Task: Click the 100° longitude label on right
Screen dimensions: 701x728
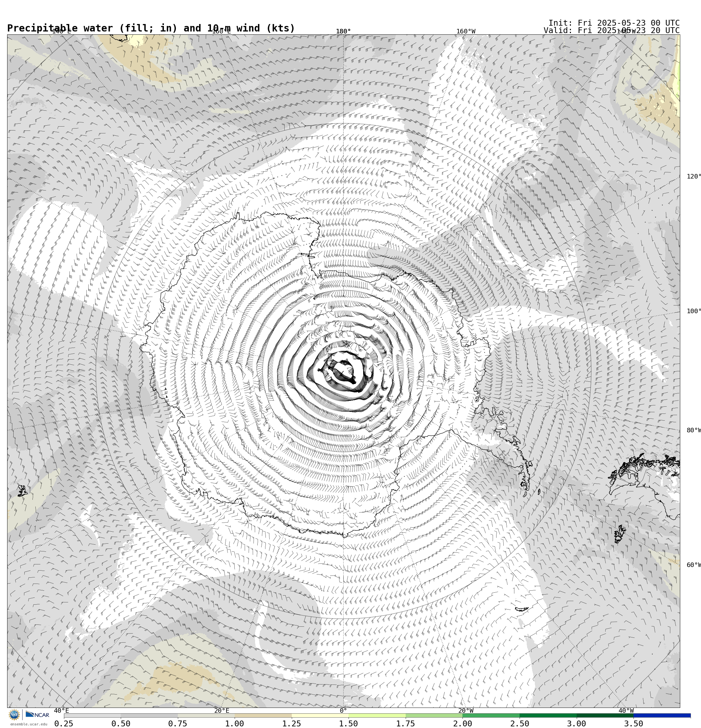Action: (694, 311)
